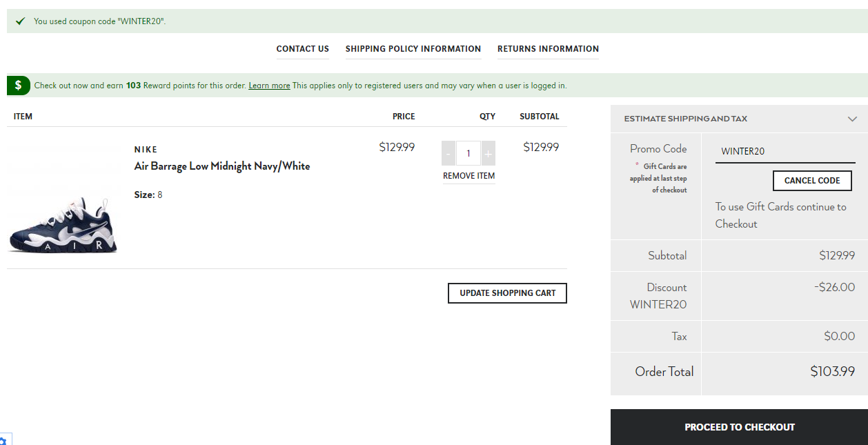Click the quantity input field

[x=468, y=153]
